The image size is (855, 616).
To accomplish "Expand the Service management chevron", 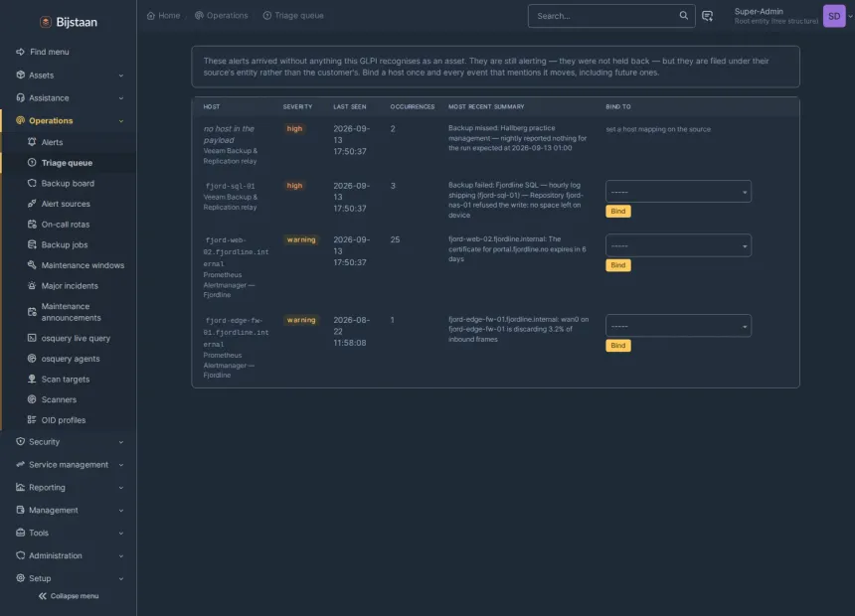I will 121,465.
